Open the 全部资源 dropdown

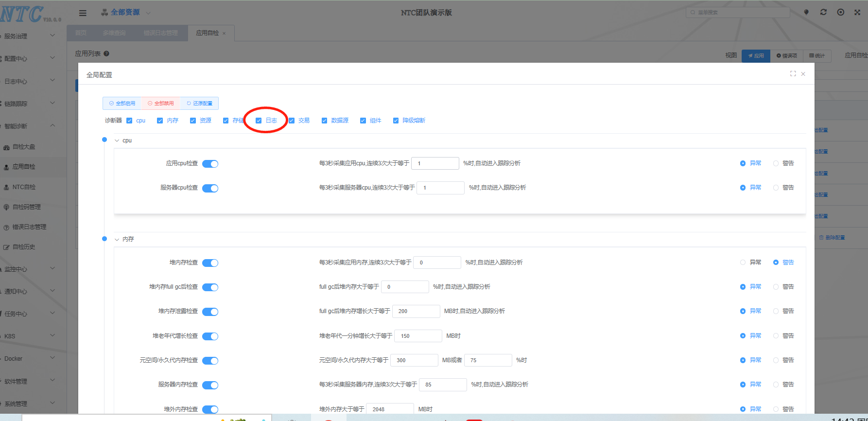tap(125, 12)
